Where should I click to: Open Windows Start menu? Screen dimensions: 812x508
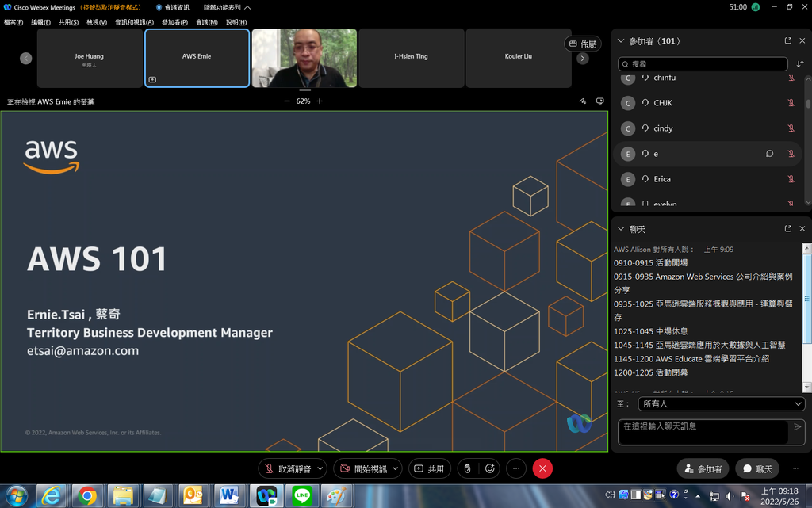tap(17, 496)
